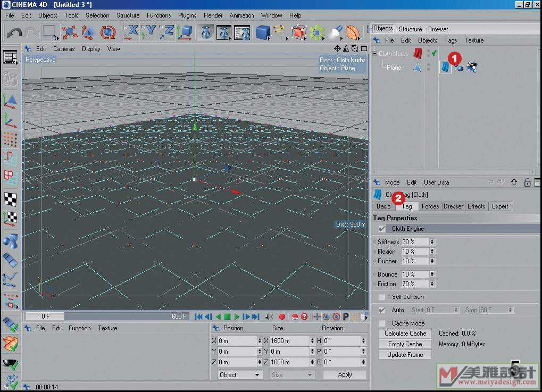Click the Cloth Nurbs red object icon
This screenshot has height=392, width=542.
point(418,53)
